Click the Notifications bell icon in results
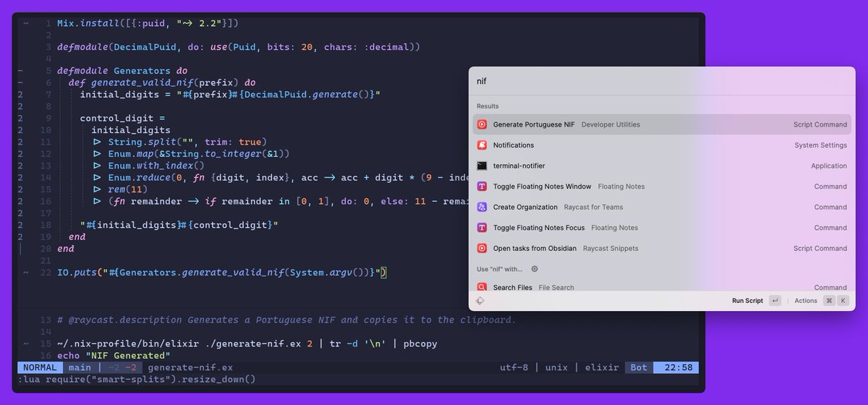Viewport: 868px width, 405px height. point(482,145)
